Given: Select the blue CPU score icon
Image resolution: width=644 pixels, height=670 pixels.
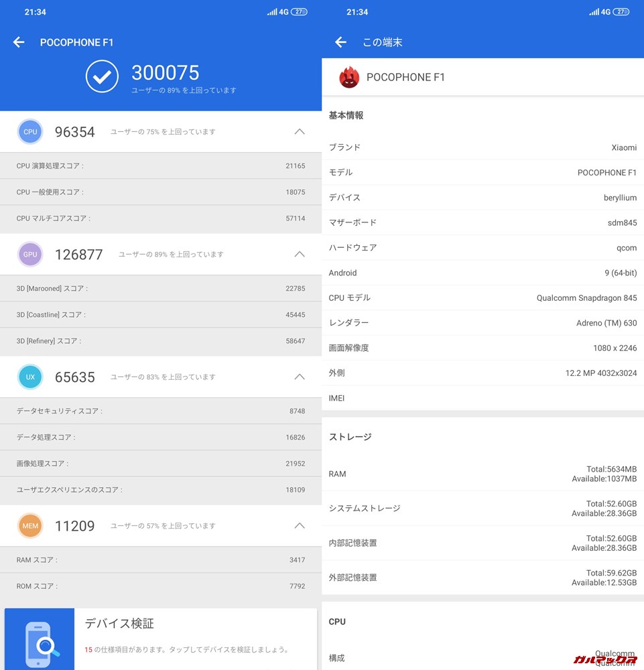Looking at the screenshot, I should pos(29,131).
